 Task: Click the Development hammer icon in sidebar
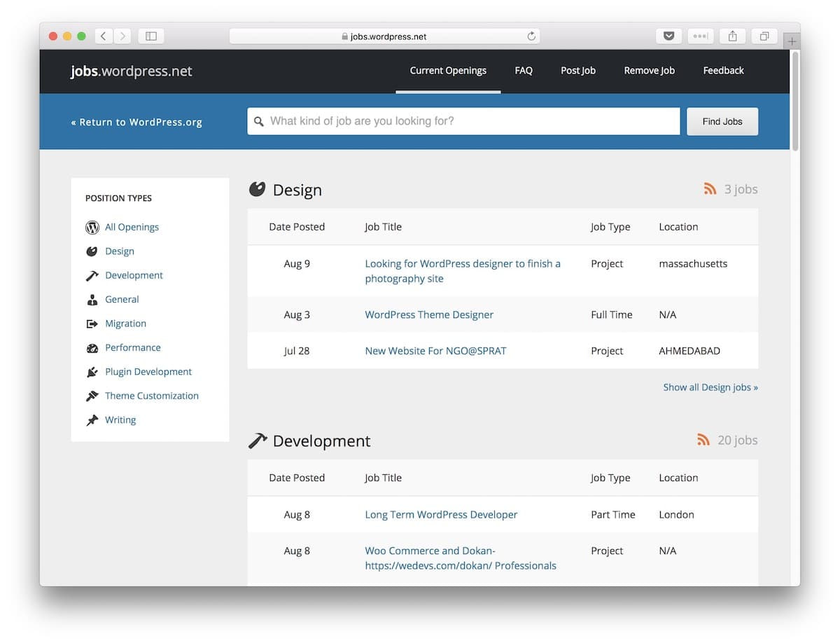pyautogui.click(x=92, y=275)
